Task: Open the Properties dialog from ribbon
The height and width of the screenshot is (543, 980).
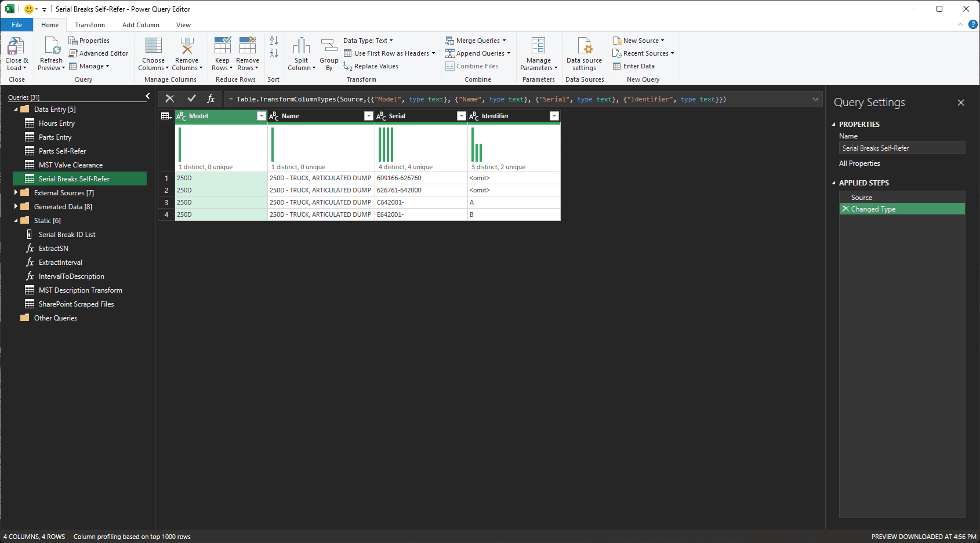Action: pos(89,41)
